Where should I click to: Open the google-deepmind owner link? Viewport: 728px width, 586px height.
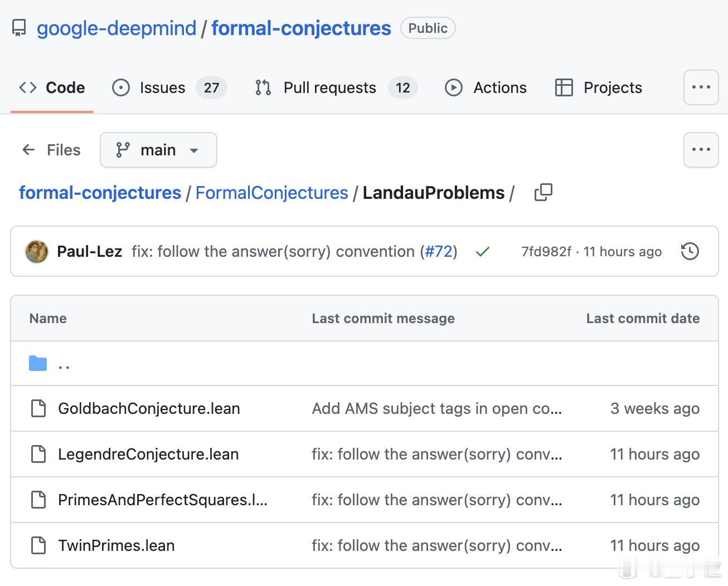[117, 28]
